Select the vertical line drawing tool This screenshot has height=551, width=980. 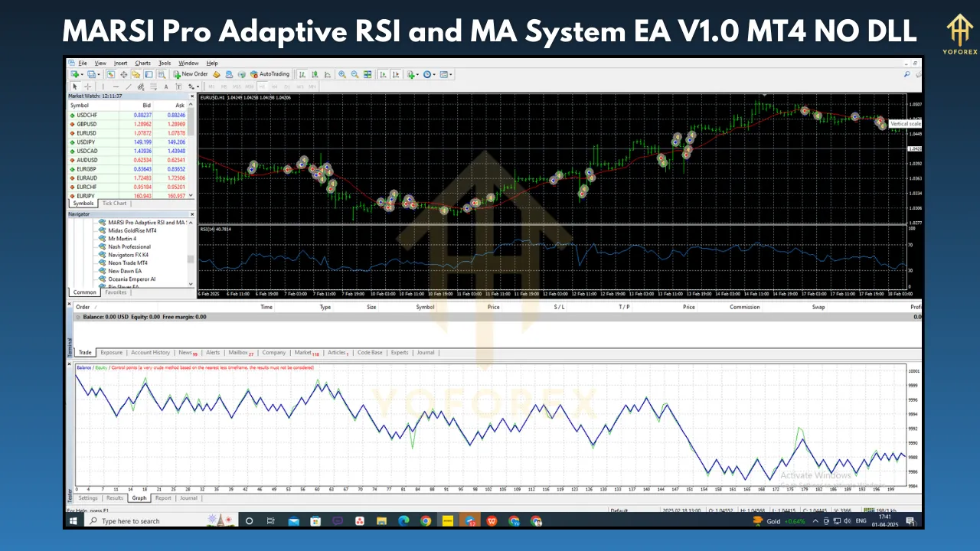tap(103, 86)
